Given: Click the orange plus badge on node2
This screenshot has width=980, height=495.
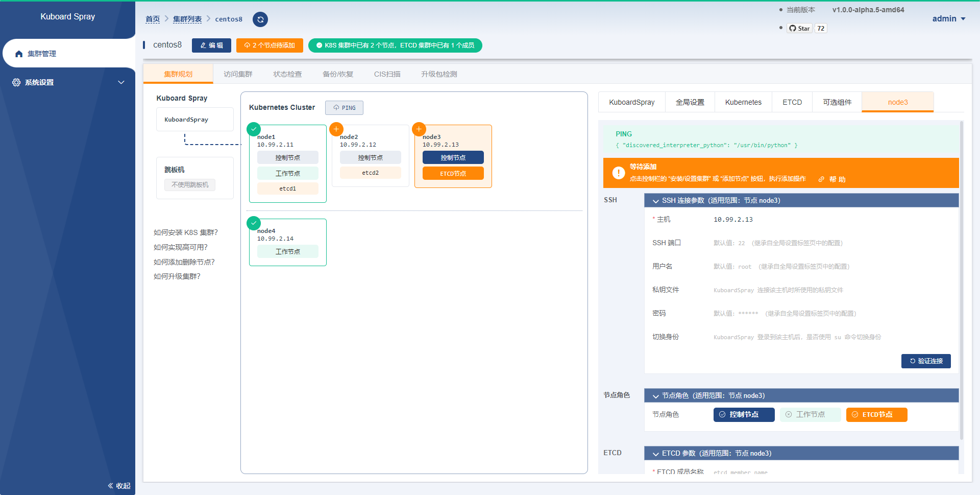Looking at the screenshot, I should click(336, 129).
